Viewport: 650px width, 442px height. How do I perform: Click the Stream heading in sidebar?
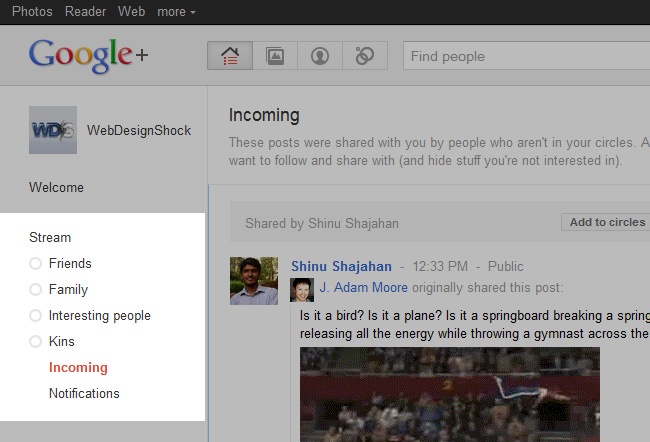pyautogui.click(x=50, y=238)
